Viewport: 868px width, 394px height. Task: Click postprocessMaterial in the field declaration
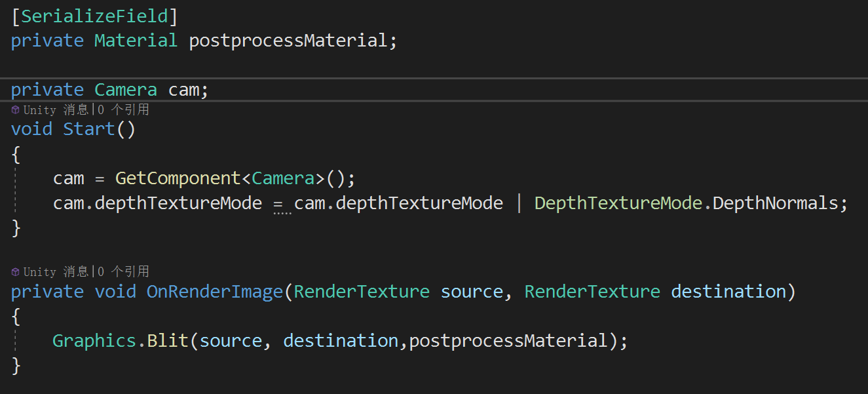[x=288, y=41]
